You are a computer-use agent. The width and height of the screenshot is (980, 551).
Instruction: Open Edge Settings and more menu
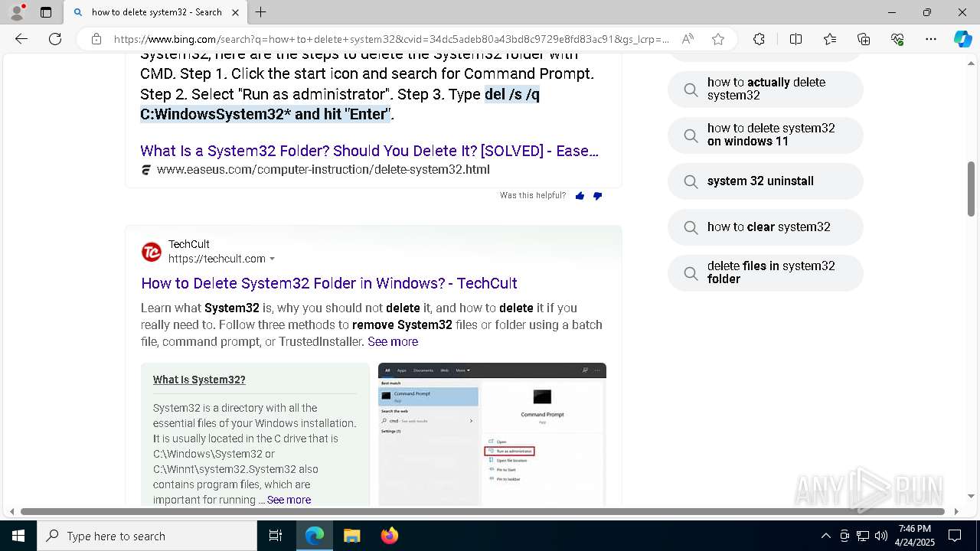931,39
